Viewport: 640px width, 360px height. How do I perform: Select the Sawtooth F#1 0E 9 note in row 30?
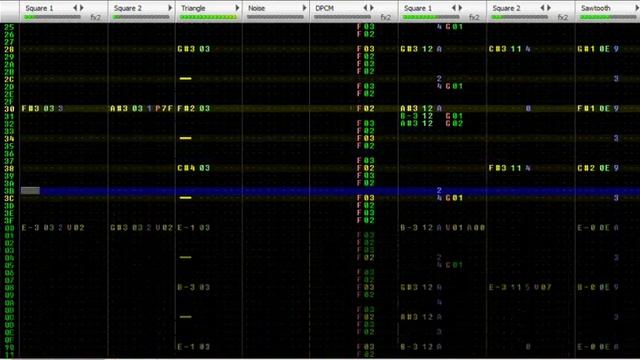(598, 109)
